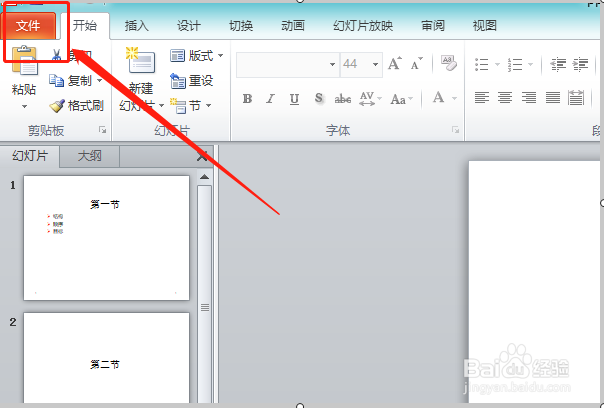Increase font size with large A icon
Screen dimensions: 604x408
pos(394,64)
